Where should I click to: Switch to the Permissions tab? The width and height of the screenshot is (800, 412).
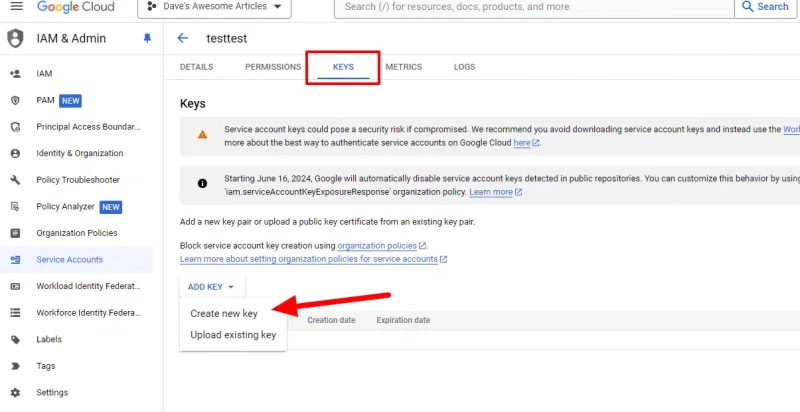(x=273, y=67)
